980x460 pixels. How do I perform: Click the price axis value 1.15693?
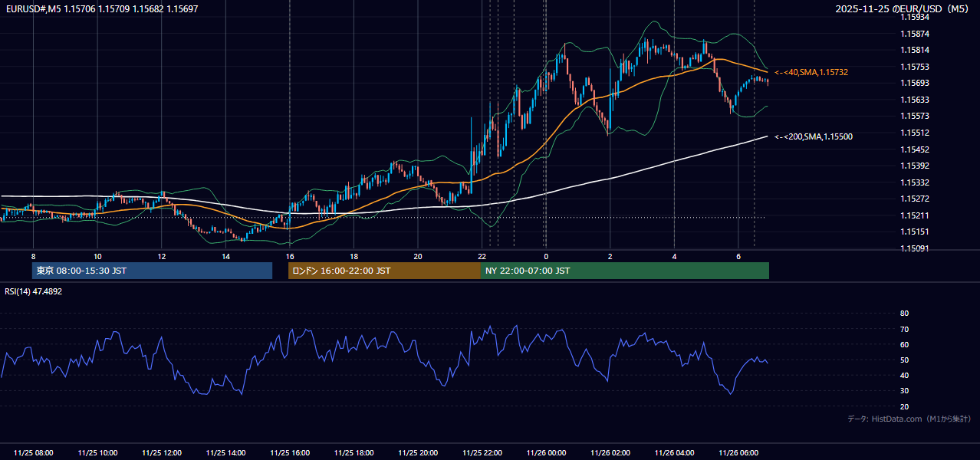tap(916, 83)
